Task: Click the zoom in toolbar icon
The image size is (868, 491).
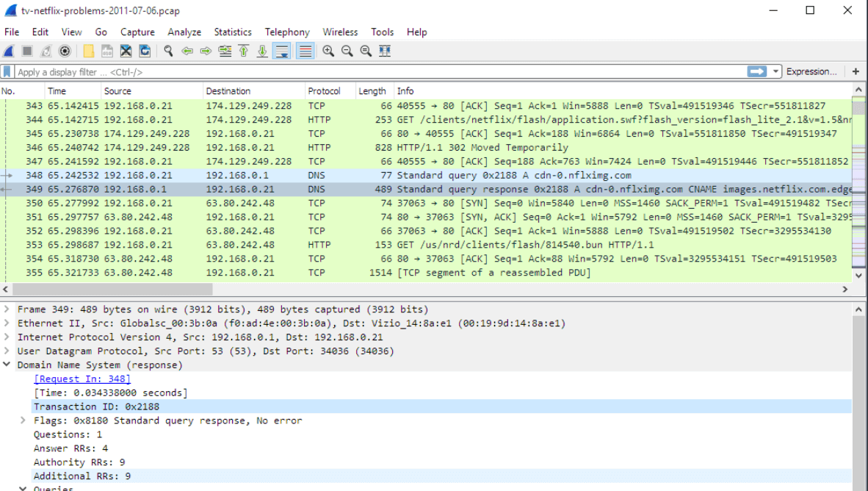Action: pyautogui.click(x=328, y=51)
